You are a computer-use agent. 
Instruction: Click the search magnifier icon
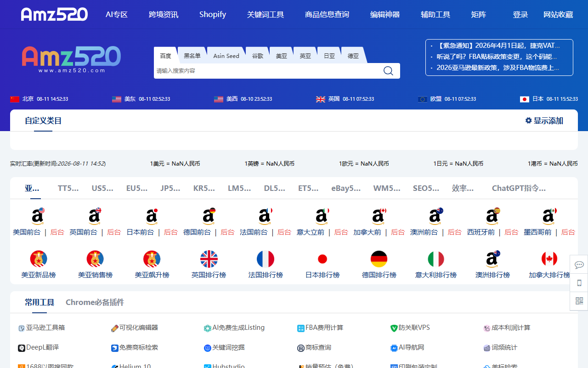point(388,71)
